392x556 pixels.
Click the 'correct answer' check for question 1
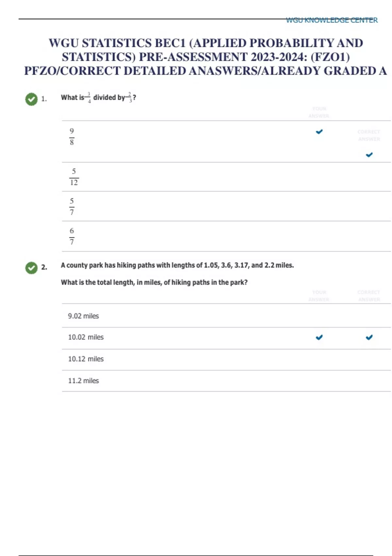pos(369,155)
